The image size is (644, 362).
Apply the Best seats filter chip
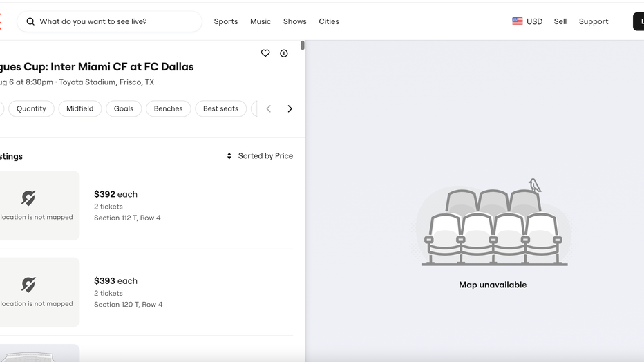click(x=220, y=108)
